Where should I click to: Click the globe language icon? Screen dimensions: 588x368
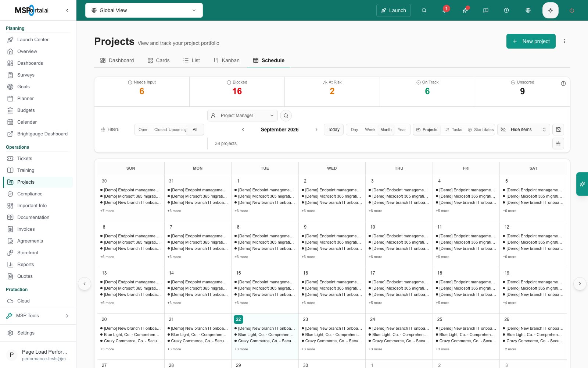pos(528,10)
